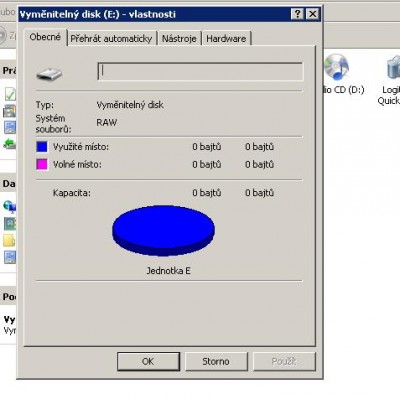This screenshot has height=399, width=400.
Task: Select the Obecné tab
Action: 45,37
